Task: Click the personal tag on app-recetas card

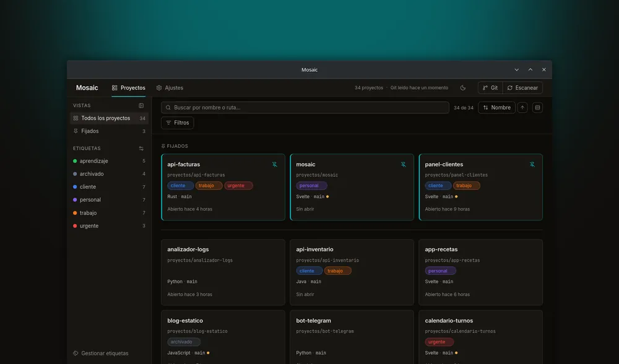Action: [440, 271]
